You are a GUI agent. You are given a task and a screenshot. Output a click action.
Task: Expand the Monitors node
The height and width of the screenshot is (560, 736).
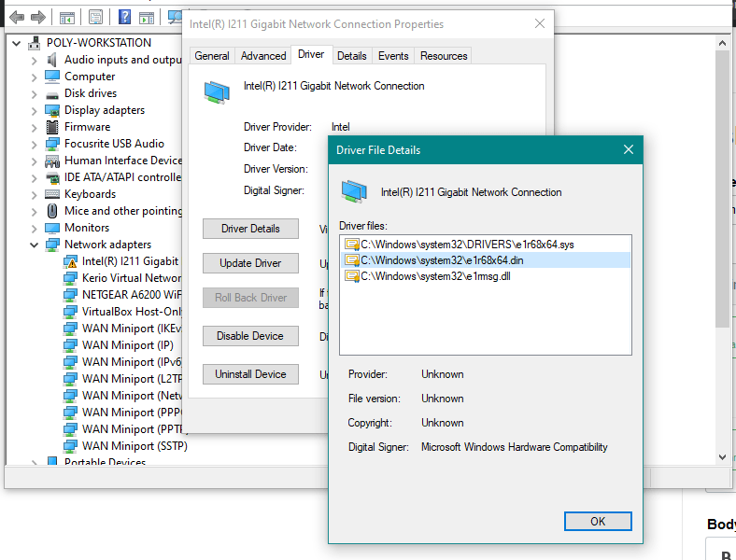pos(34,229)
